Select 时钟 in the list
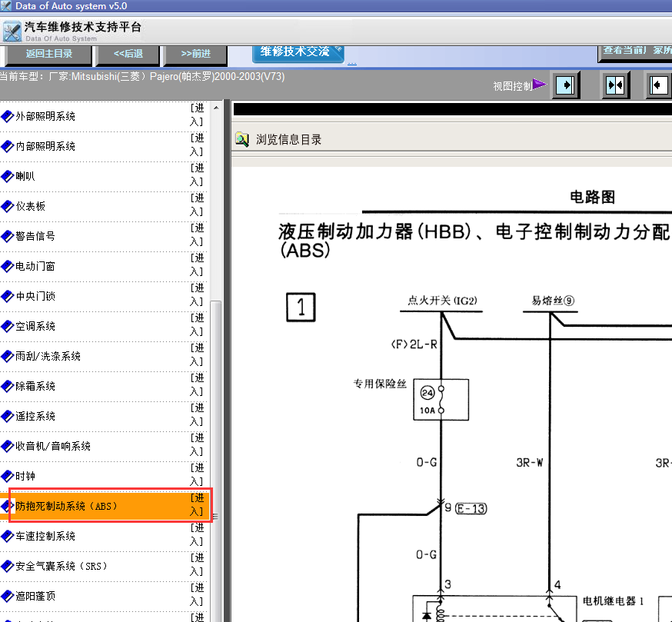 [x=25, y=476]
